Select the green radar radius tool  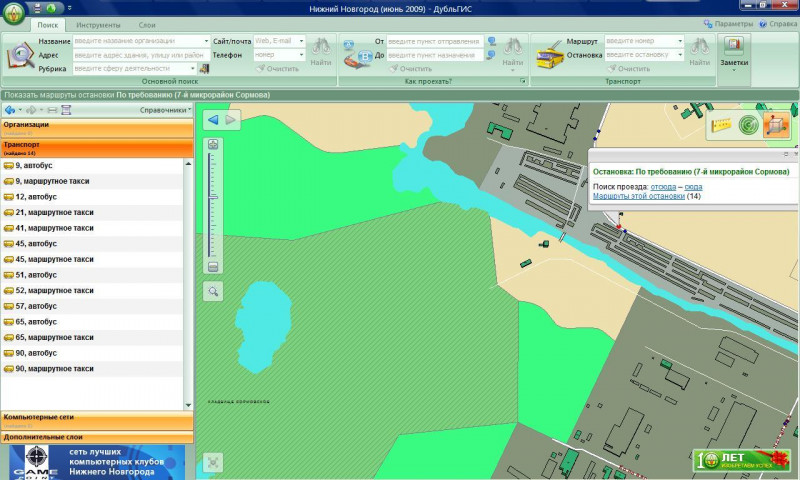(x=748, y=125)
